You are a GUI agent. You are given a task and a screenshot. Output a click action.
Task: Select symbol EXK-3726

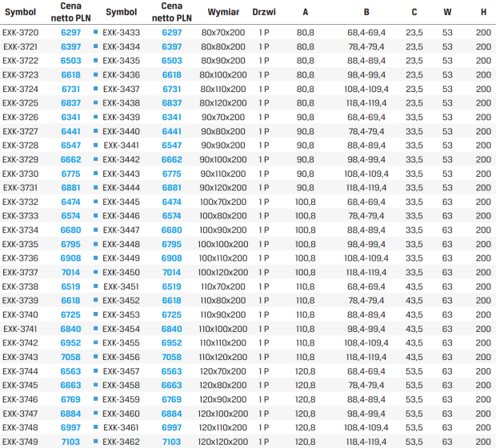[x=20, y=118]
